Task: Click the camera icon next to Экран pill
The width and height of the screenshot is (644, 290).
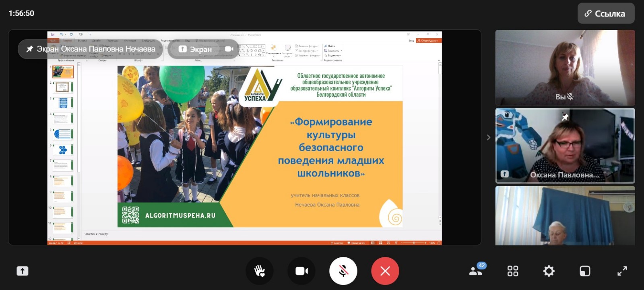Action: (229, 49)
